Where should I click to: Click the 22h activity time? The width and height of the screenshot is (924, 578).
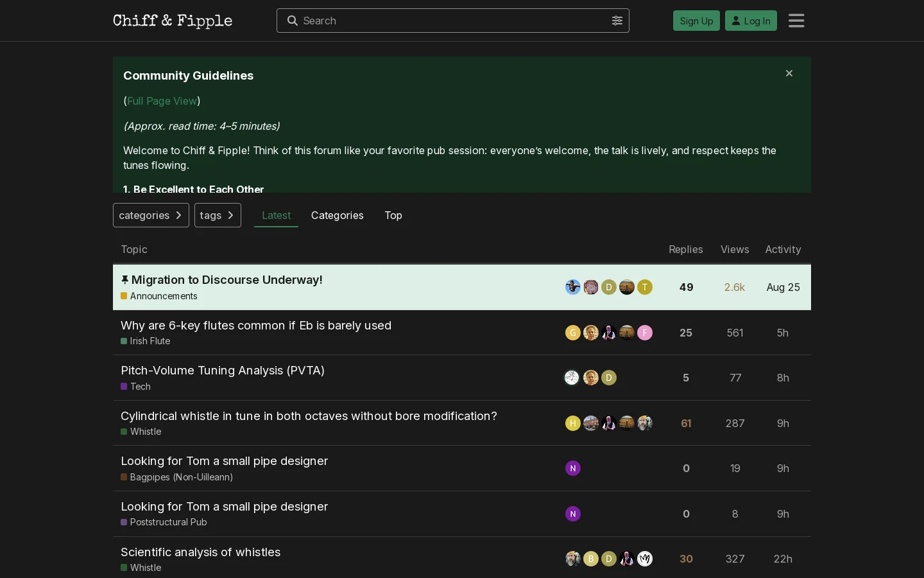pos(783,559)
